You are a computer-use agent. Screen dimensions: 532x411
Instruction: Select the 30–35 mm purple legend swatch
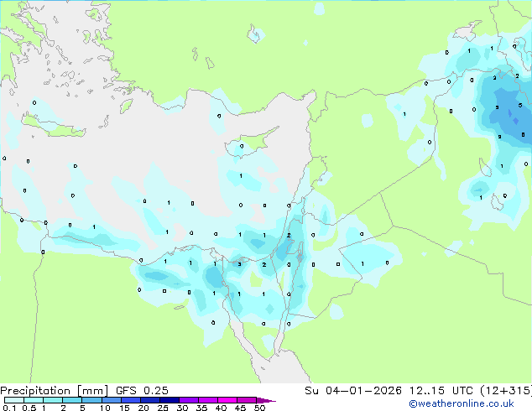click(x=189, y=400)
